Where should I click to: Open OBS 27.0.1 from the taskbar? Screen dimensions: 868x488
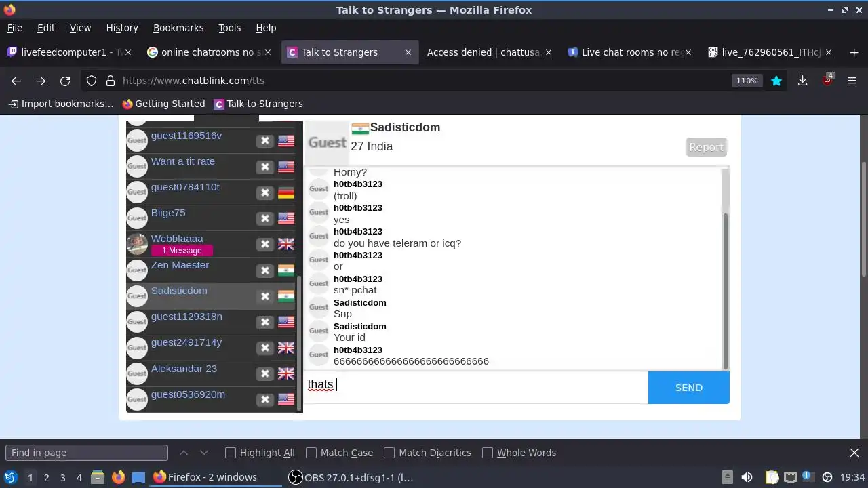point(351,478)
